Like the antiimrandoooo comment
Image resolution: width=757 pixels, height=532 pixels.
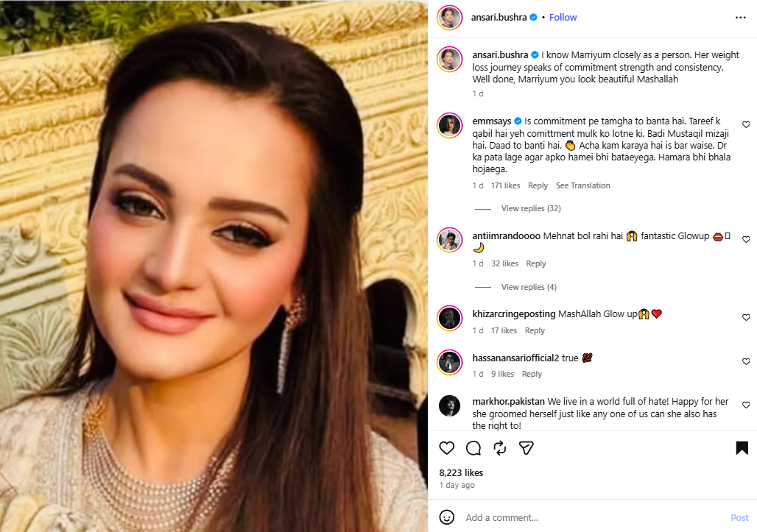click(746, 240)
